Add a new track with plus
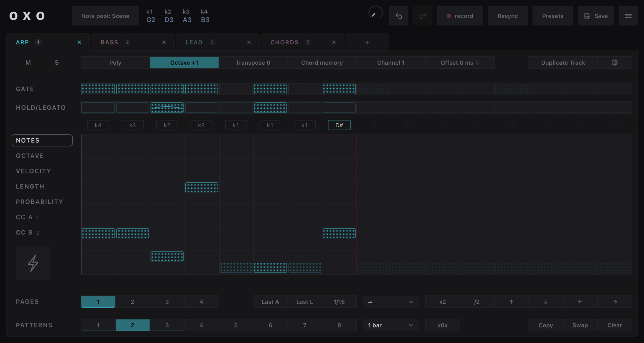This screenshot has width=644, height=343. [x=367, y=42]
